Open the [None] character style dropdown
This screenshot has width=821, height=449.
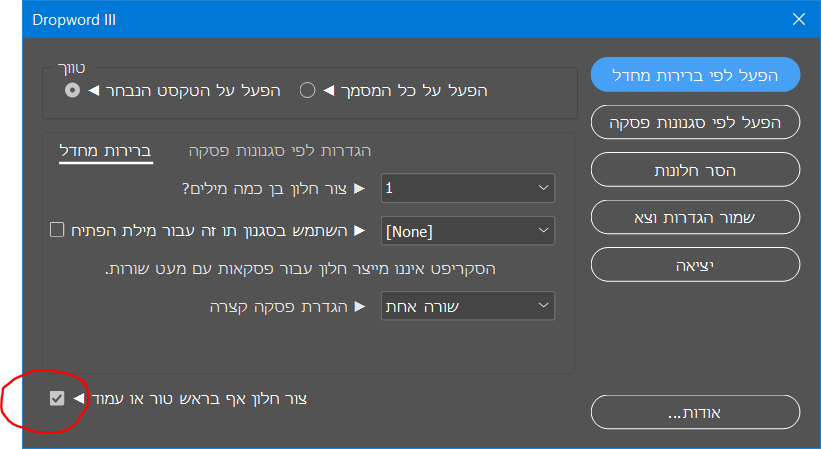(x=468, y=230)
